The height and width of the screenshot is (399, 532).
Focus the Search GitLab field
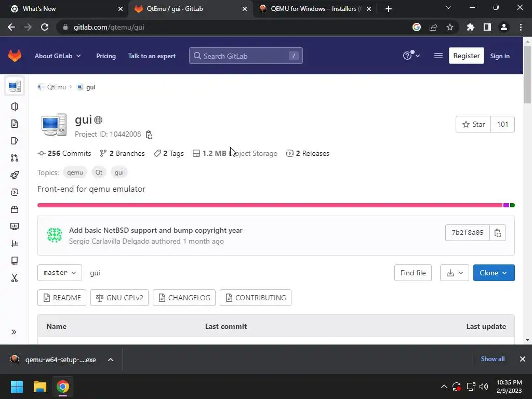246,56
